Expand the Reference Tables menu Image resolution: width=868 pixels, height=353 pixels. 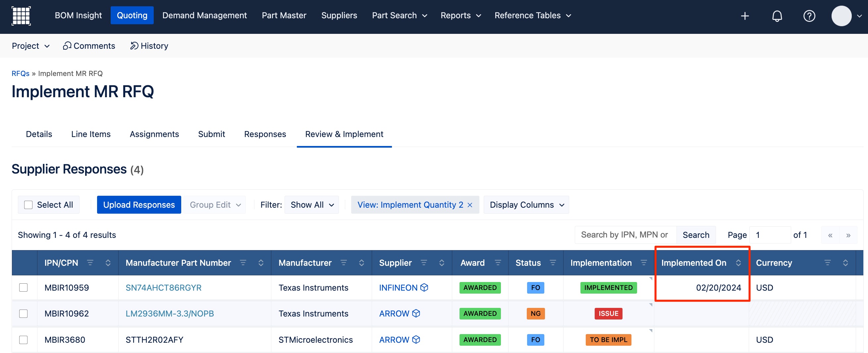(x=533, y=15)
